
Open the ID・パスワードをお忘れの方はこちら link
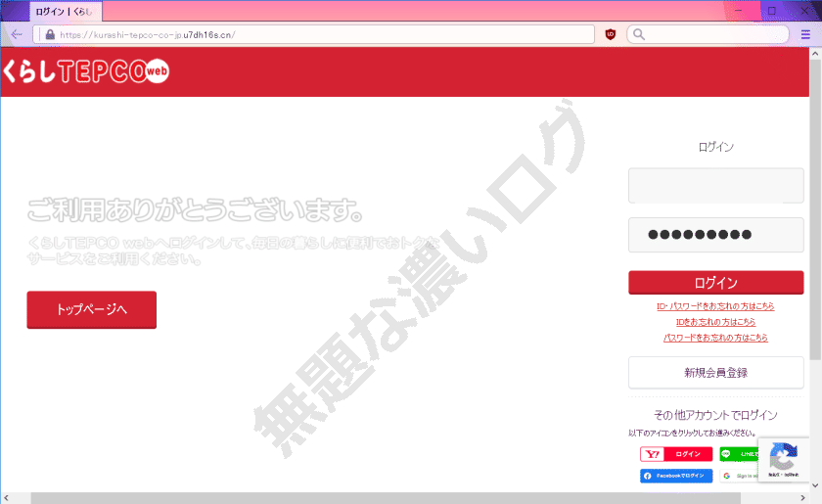click(715, 306)
